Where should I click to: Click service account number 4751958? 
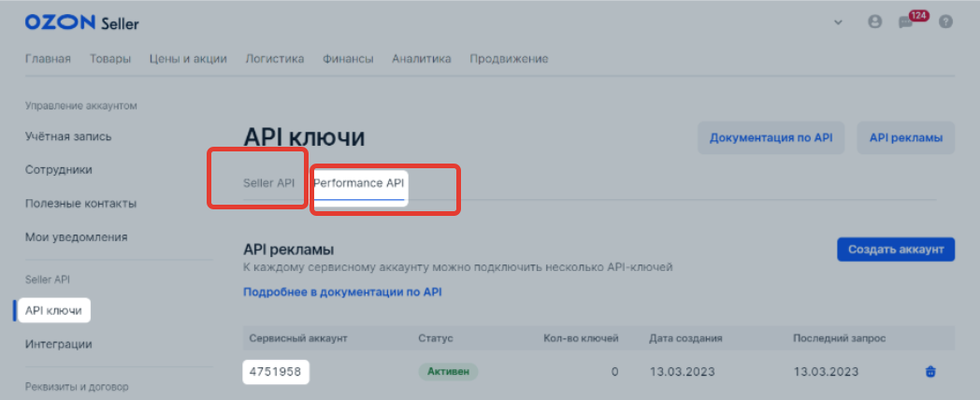pos(276,372)
